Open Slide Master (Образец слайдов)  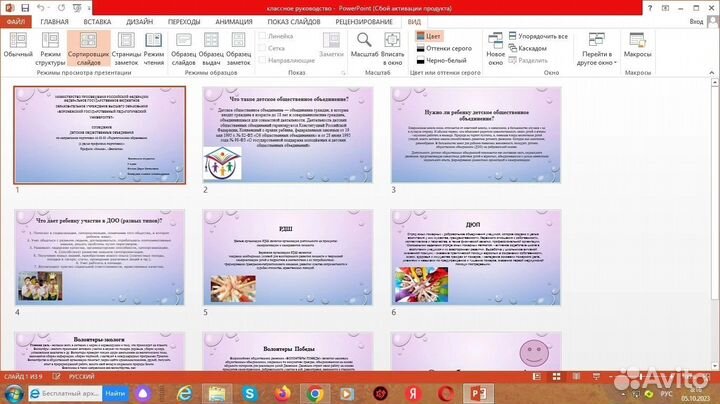[x=184, y=49]
